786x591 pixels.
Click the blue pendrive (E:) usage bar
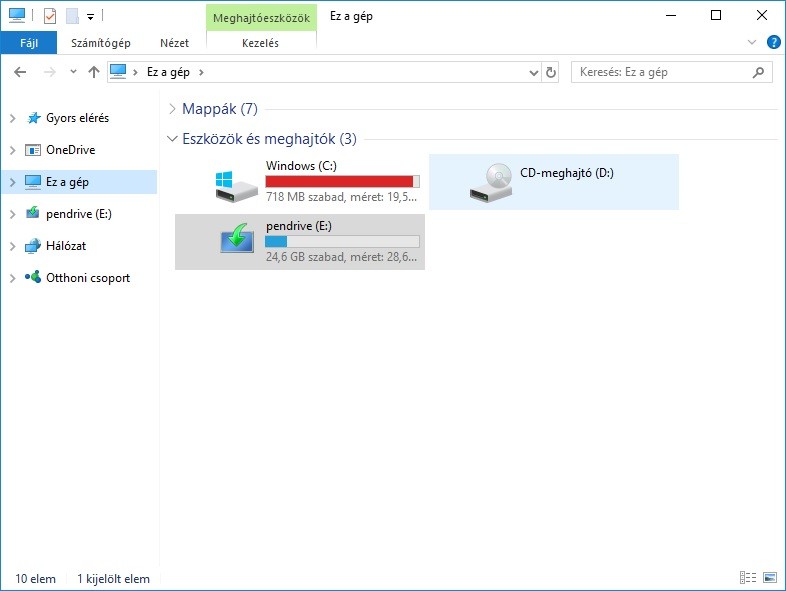tap(342, 242)
